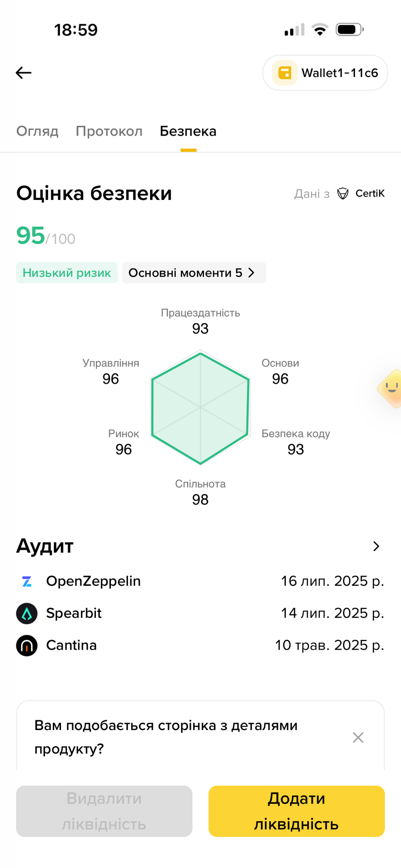The width and height of the screenshot is (401, 868).
Task: Open the Cantina audit dated 10 трав. 2025
Action: click(200, 645)
